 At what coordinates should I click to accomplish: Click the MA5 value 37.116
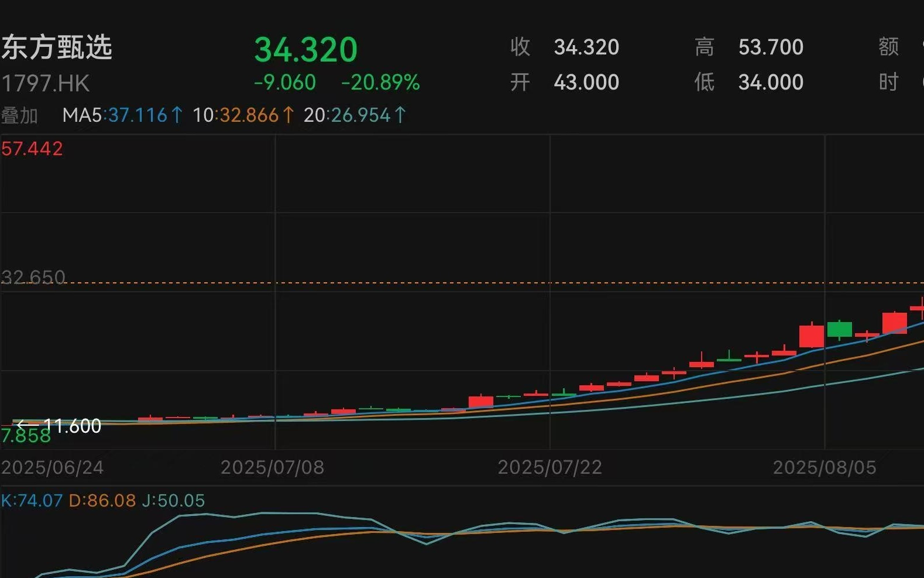coord(138,115)
